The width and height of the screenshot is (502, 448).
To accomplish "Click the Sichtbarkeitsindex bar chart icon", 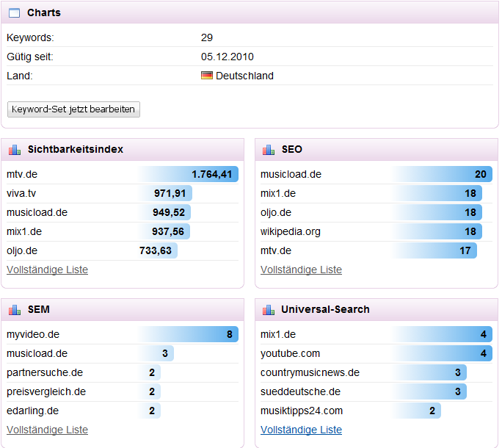I will point(15,150).
